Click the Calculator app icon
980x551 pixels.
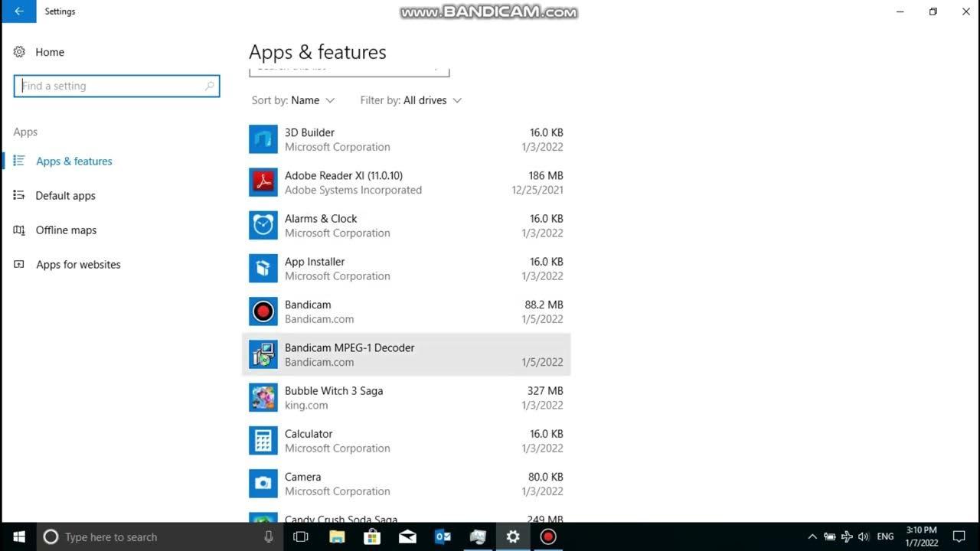click(263, 440)
